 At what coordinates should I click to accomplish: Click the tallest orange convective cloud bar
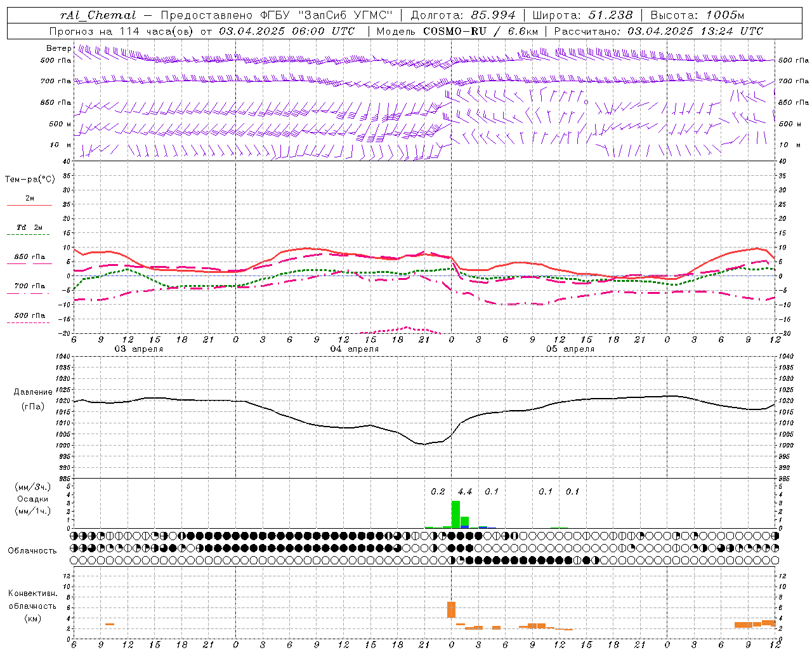(452, 609)
